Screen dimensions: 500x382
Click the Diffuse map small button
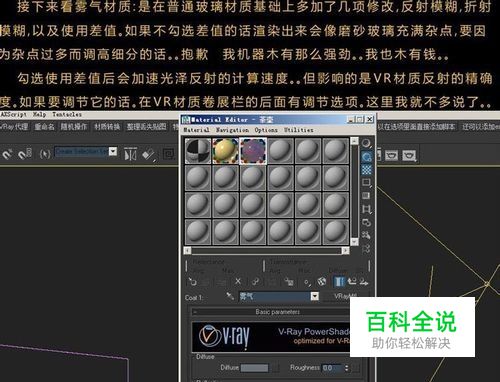click(x=276, y=368)
